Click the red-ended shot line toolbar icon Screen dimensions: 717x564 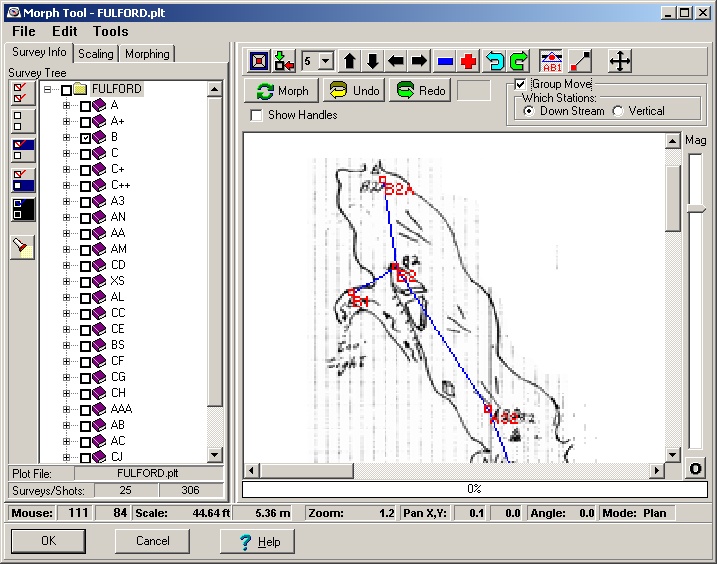click(x=580, y=61)
